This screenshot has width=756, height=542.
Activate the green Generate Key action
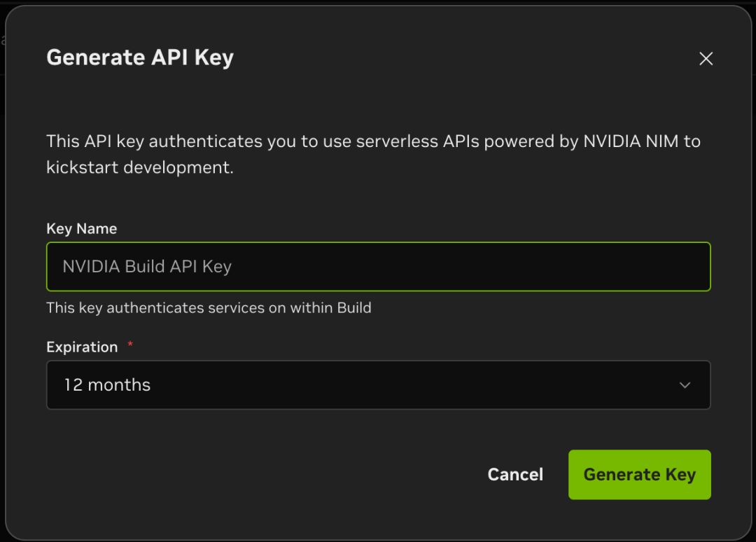[x=639, y=474]
